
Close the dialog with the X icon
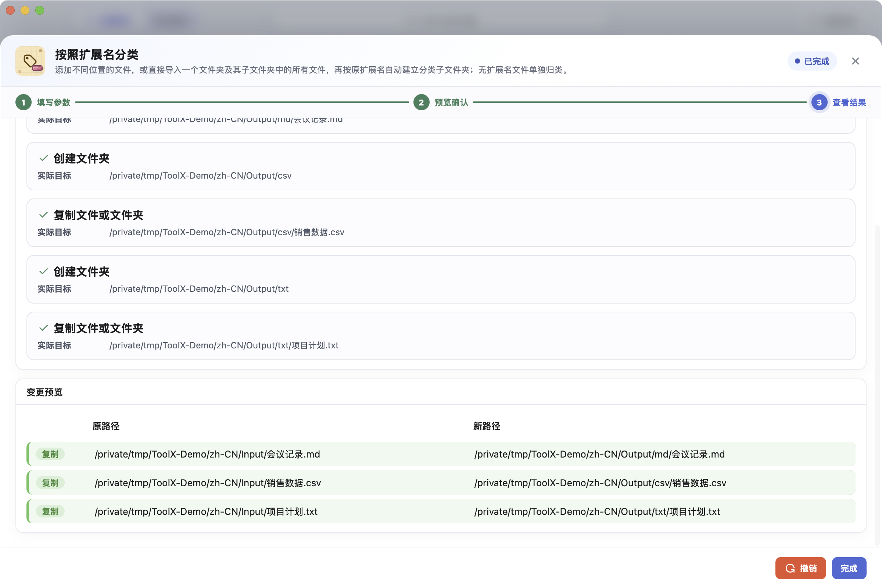point(855,61)
